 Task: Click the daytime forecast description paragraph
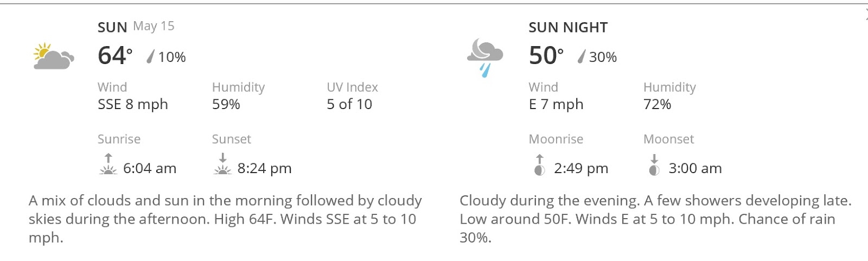225,219
